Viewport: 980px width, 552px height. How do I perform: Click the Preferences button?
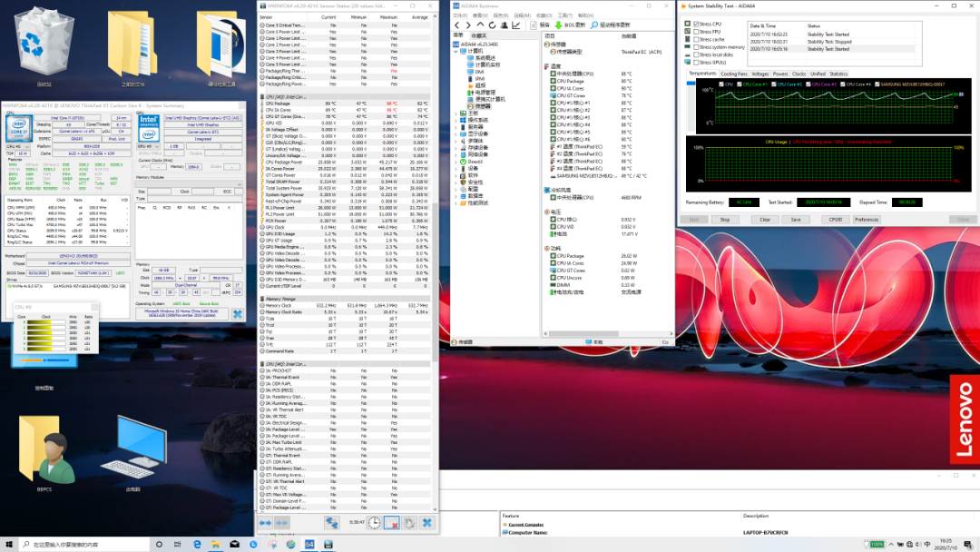pyautogui.click(x=866, y=219)
